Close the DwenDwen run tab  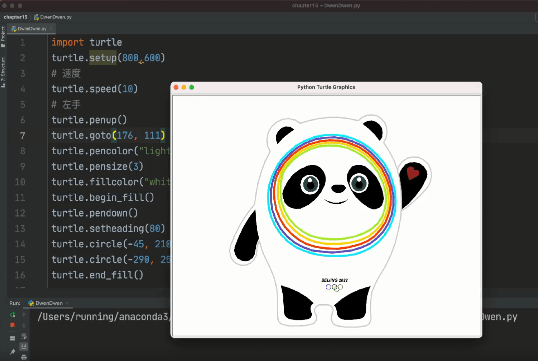(x=67, y=303)
